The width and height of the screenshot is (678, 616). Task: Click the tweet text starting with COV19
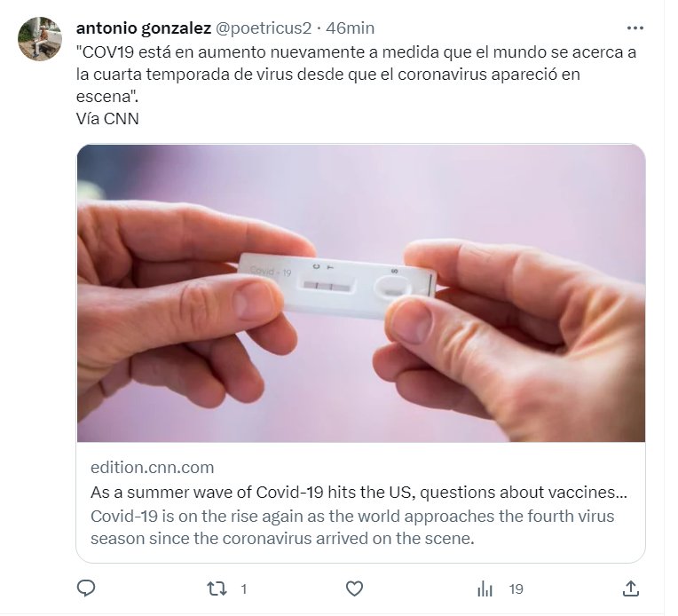[356, 74]
